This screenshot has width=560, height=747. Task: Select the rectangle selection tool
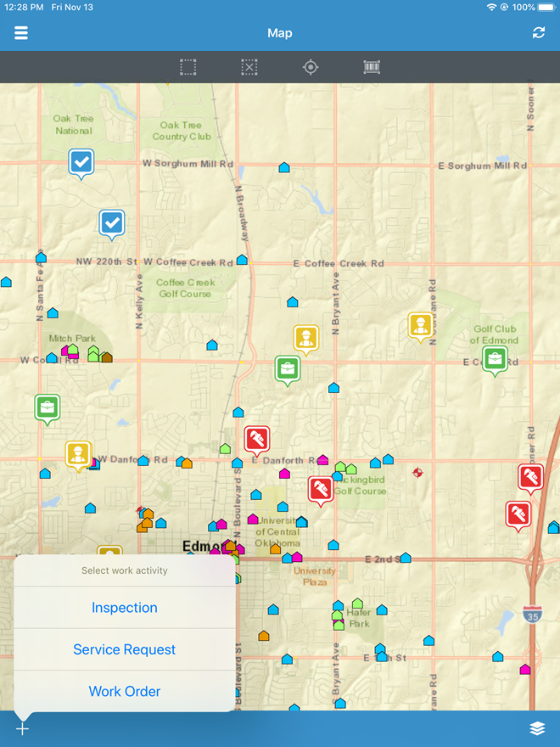coord(188,67)
